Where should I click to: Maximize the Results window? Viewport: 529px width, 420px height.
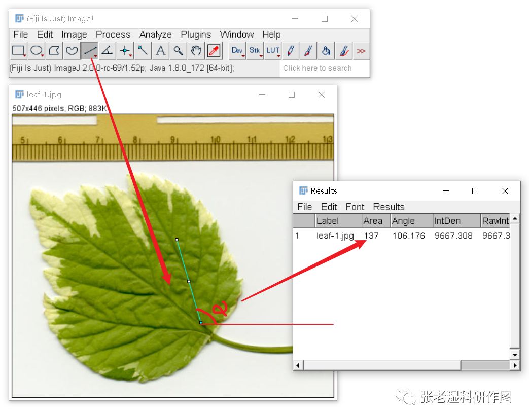pos(475,191)
